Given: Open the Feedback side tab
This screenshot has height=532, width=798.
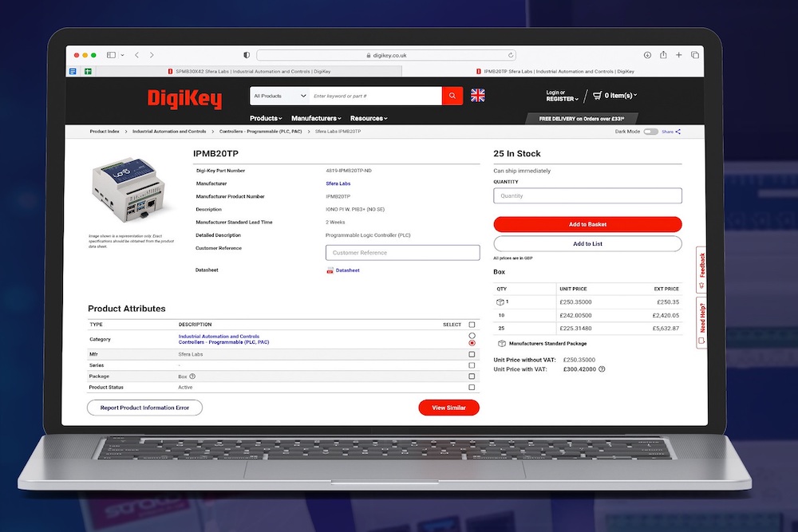Looking at the screenshot, I should [701, 270].
